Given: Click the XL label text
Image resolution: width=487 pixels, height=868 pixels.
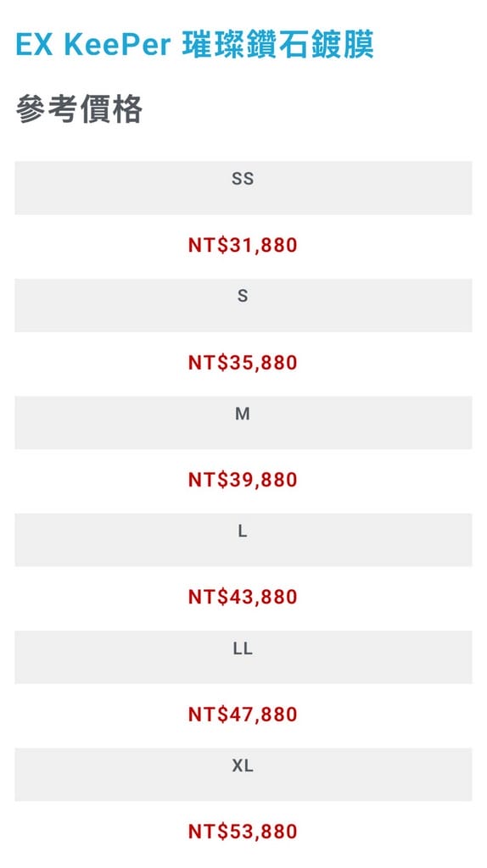Looking at the screenshot, I should 243,765.
